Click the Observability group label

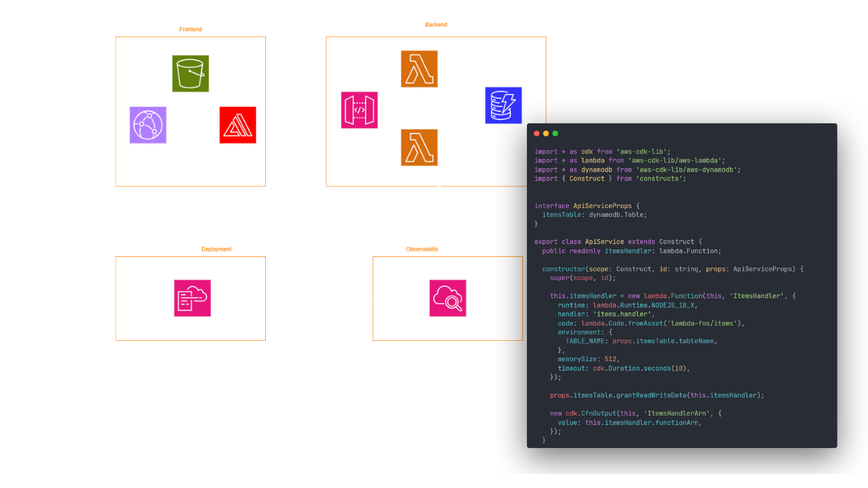[422, 249]
